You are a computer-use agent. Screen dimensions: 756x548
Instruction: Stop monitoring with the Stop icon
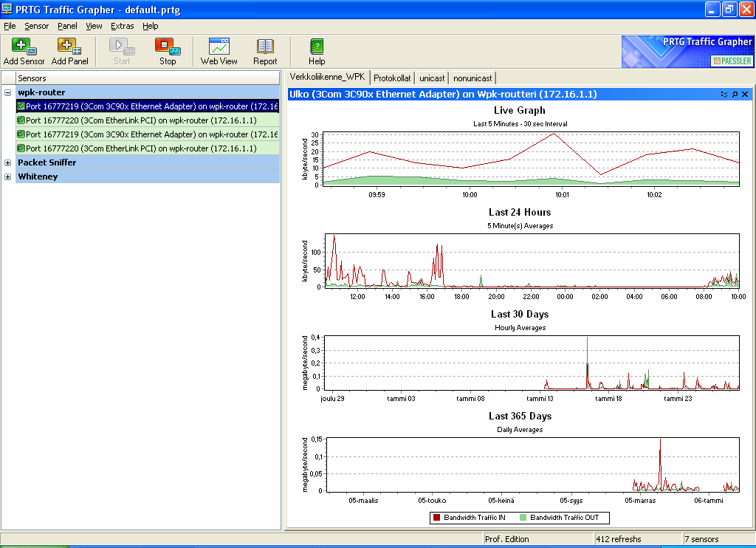pyautogui.click(x=168, y=47)
